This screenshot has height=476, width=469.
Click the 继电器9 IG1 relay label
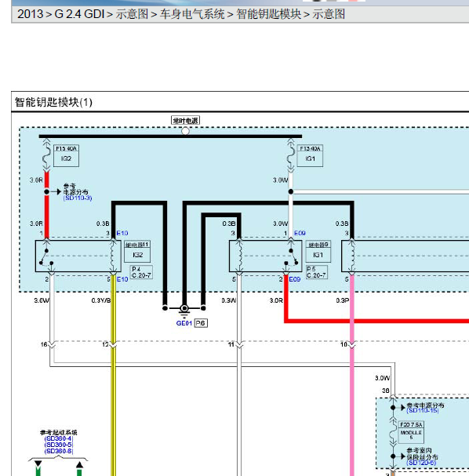[318, 252]
